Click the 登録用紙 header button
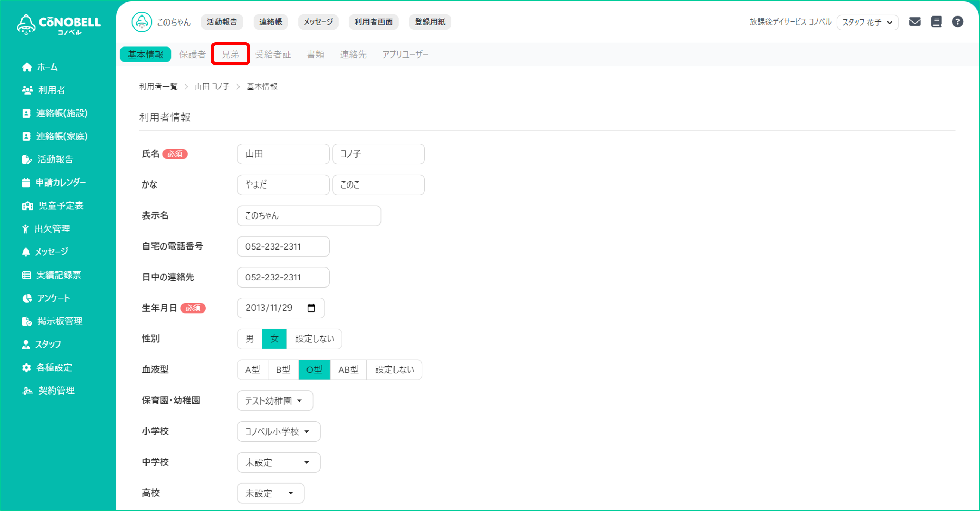Viewport: 980px width, 511px height. tap(430, 22)
